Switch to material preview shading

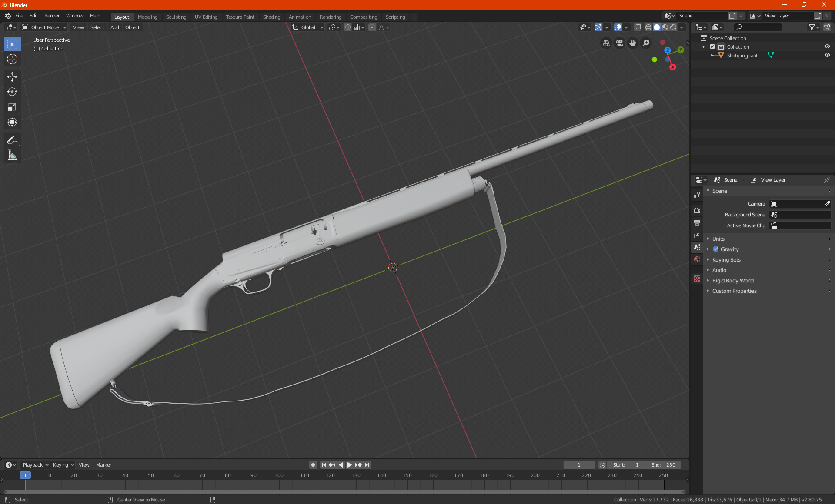pos(665,27)
